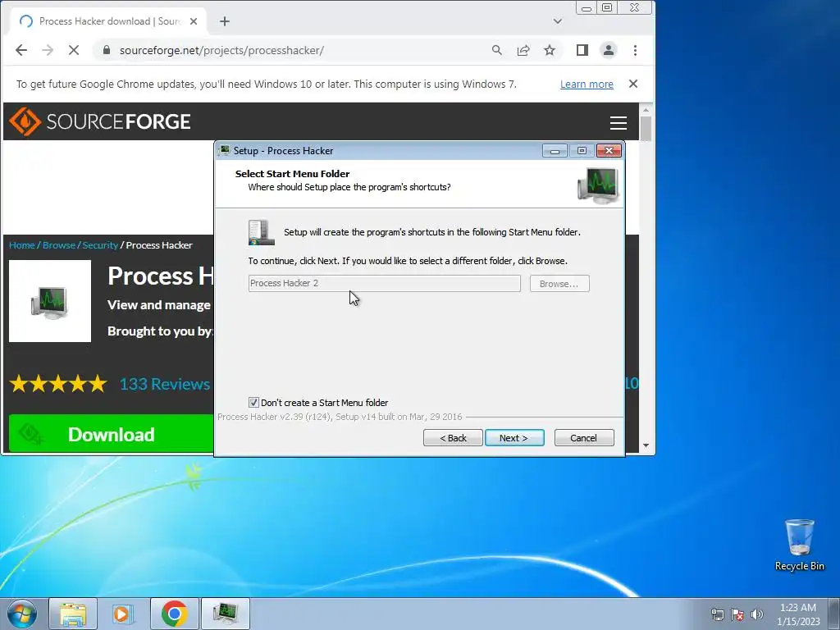Stop loading the page in Chrome
This screenshot has height=630, width=840.
click(x=74, y=50)
